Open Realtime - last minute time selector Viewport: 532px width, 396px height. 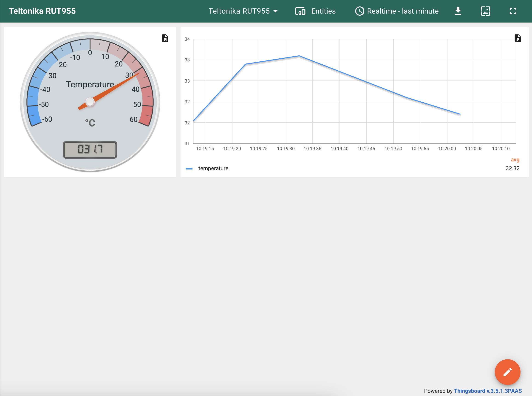click(403, 11)
